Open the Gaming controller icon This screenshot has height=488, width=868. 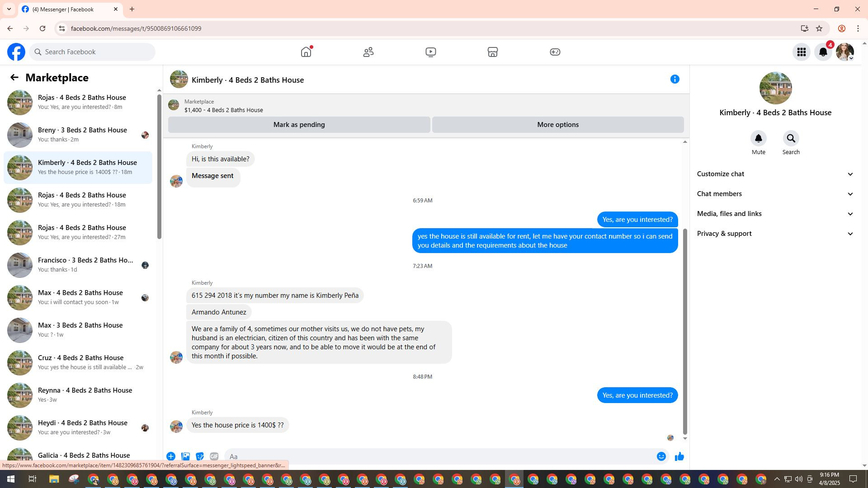[x=555, y=52]
